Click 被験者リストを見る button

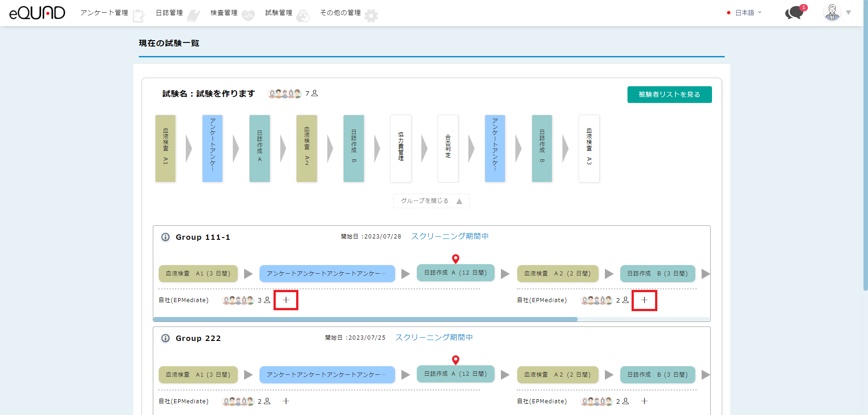tap(669, 94)
